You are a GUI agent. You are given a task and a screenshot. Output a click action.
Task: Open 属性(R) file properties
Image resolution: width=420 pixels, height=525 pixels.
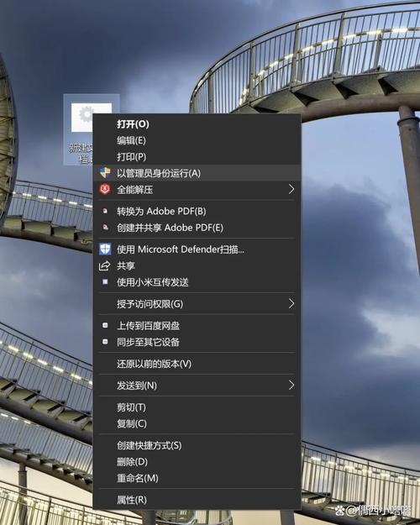click(x=197, y=500)
